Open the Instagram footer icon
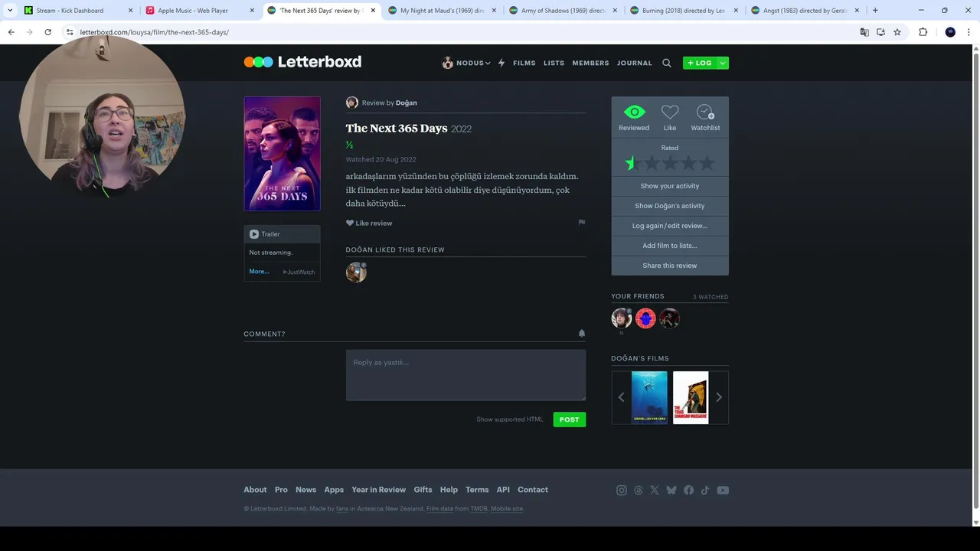The width and height of the screenshot is (980, 551). pyautogui.click(x=622, y=491)
